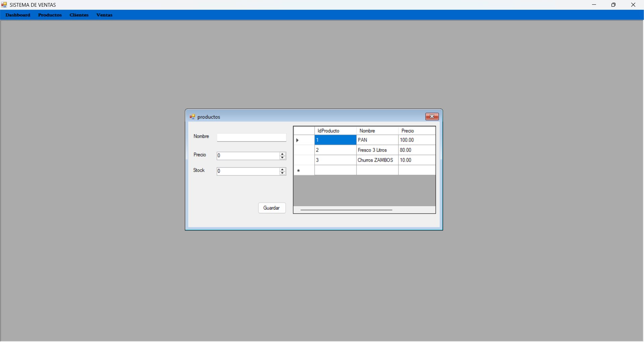Image resolution: width=644 pixels, height=342 pixels.
Task: Focus the Nombre text field
Action: (x=252, y=138)
